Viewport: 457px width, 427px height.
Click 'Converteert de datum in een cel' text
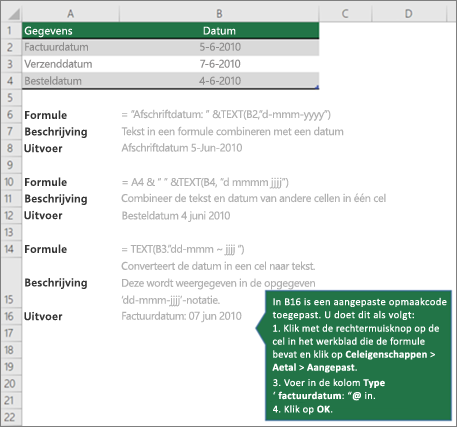click(x=218, y=266)
